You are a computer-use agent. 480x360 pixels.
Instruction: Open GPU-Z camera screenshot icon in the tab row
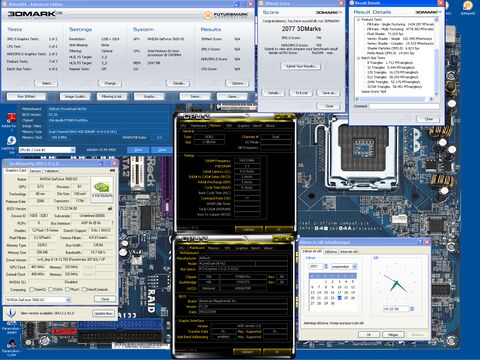(x=112, y=170)
